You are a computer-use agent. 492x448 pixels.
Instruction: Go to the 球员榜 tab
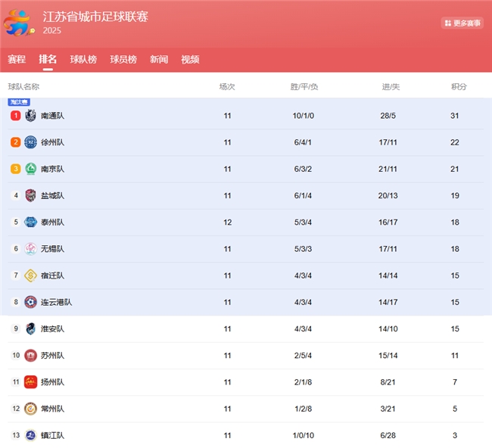[123, 60]
